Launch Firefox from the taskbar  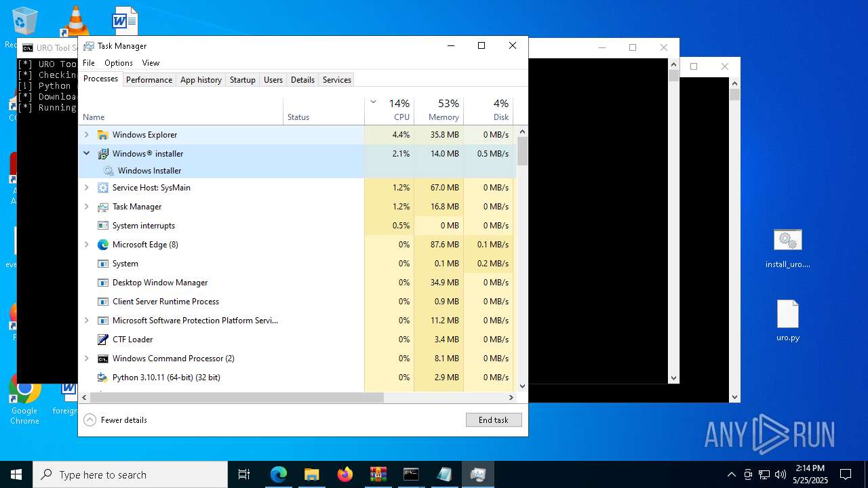click(x=345, y=474)
